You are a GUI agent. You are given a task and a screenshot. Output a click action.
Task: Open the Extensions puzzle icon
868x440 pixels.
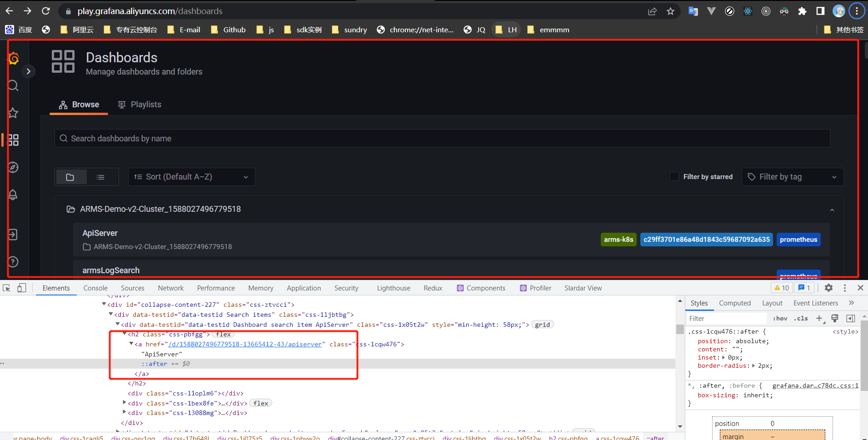coord(802,11)
